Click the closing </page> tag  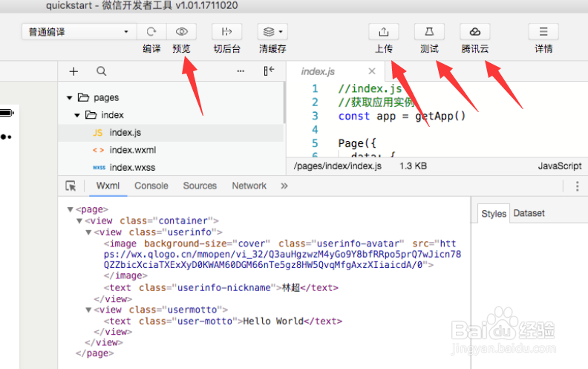pos(94,353)
